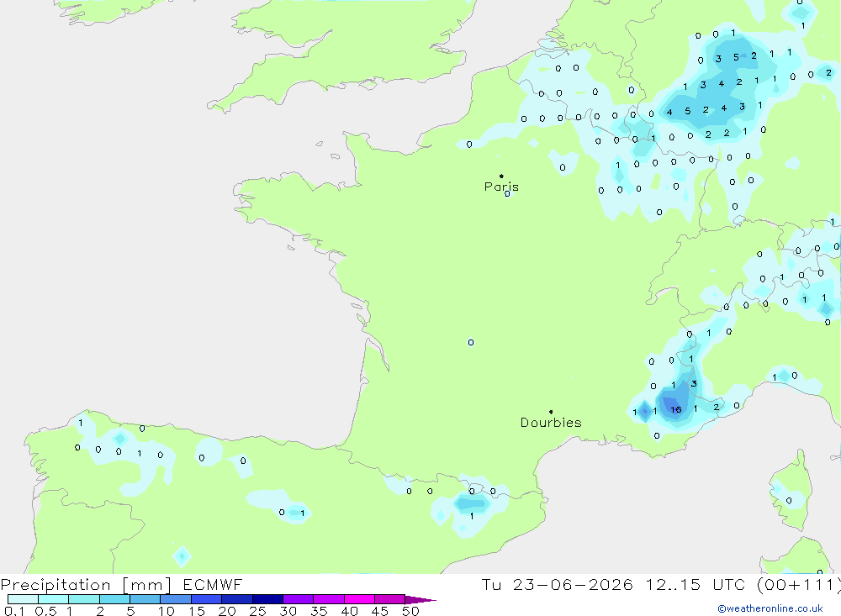The width and height of the screenshot is (841, 616).
Task: Click the 10 legend scale label
Action: tap(167, 611)
